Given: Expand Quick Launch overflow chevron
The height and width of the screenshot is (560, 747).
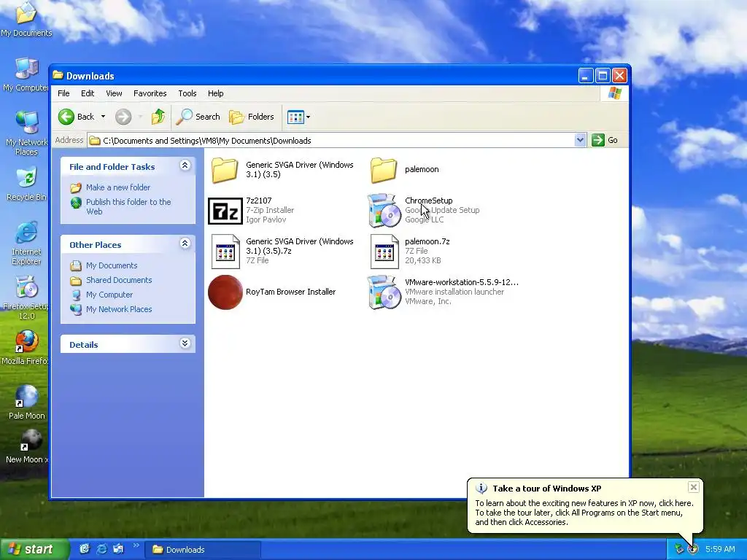Looking at the screenshot, I should pyautogui.click(x=136, y=545).
